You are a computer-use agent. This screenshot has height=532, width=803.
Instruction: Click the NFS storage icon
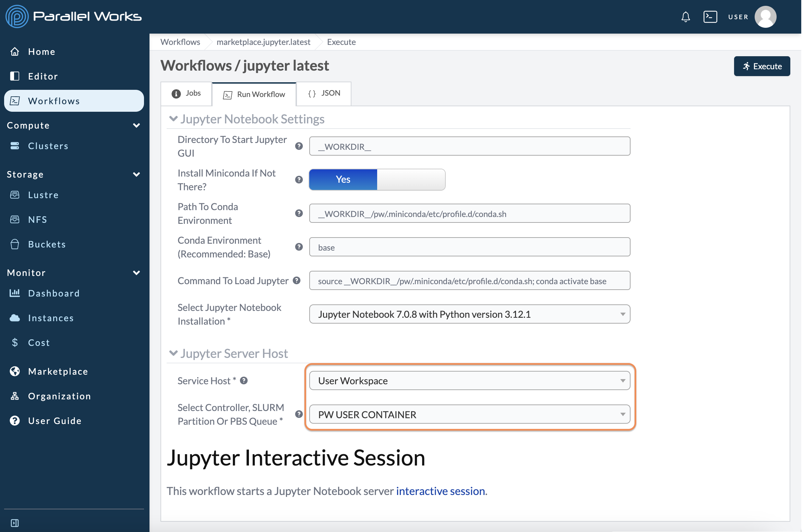pyautogui.click(x=15, y=219)
